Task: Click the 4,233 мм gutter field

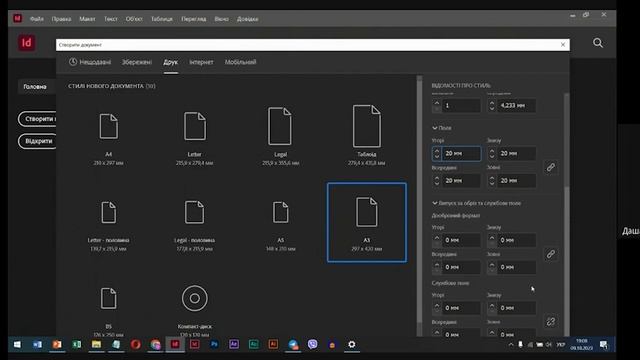Action: coord(516,106)
